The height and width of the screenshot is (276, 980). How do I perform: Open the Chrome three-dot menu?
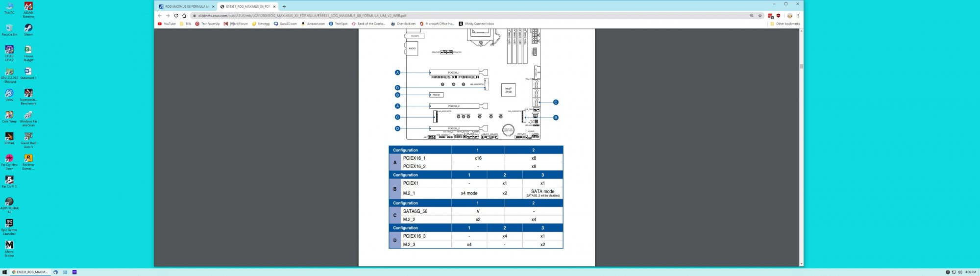coord(798,16)
